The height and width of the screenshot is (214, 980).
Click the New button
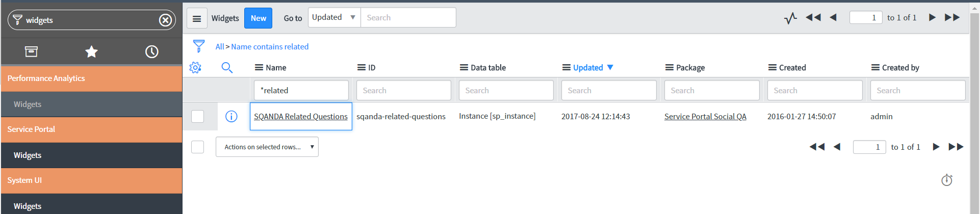click(258, 18)
